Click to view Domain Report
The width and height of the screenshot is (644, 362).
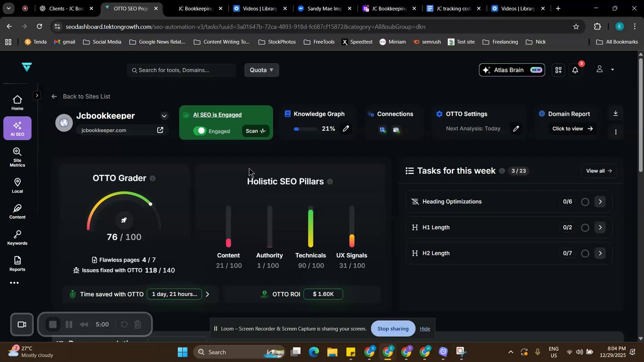(573, 129)
